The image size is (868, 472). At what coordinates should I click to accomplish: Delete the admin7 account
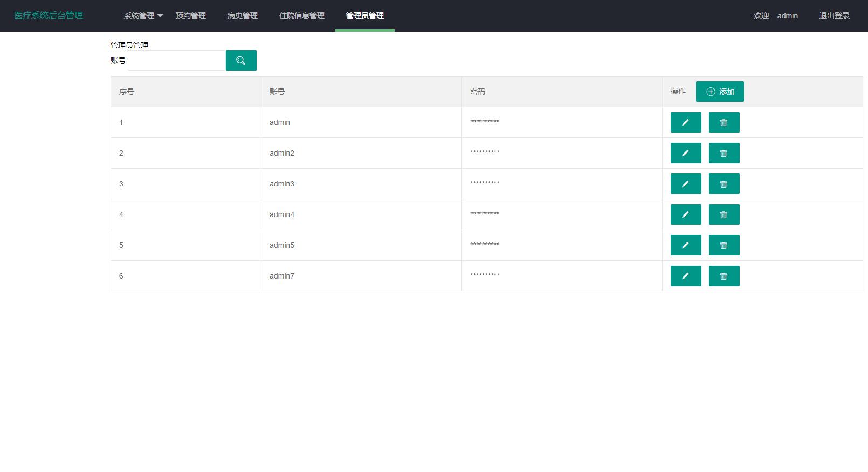click(x=724, y=276)
